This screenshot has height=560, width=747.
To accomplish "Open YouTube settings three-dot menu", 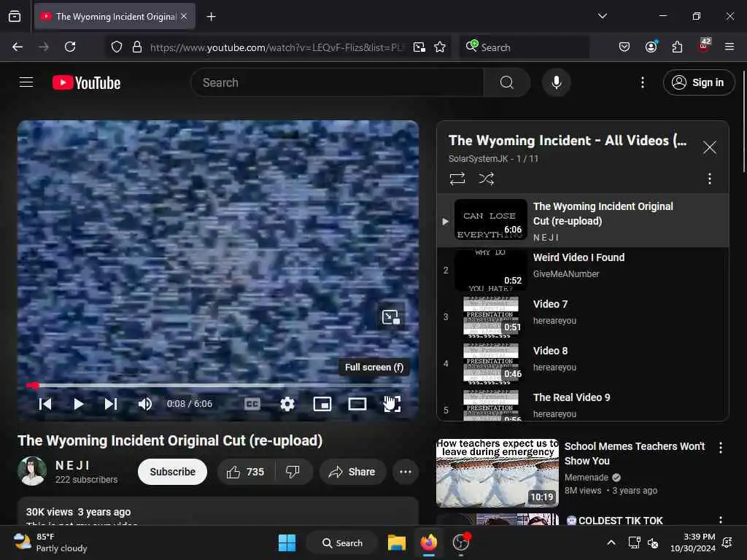I will pyautogui.click(x=643, y=82).
